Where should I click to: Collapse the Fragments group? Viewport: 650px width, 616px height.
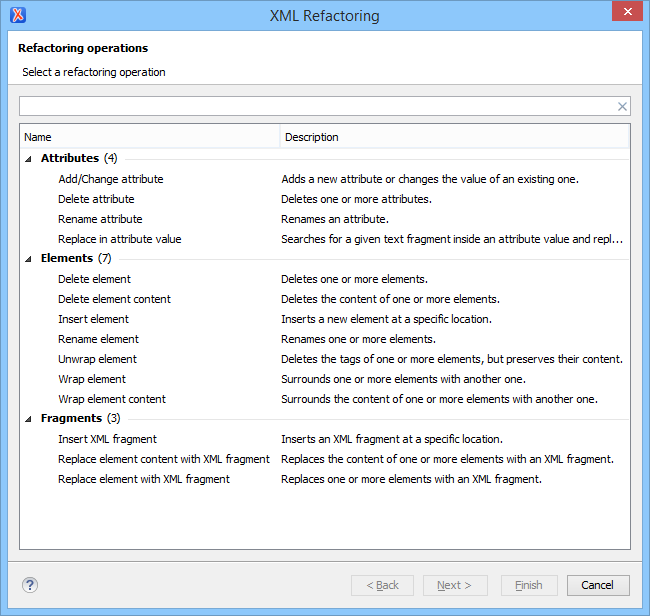(x=28, y=419)
